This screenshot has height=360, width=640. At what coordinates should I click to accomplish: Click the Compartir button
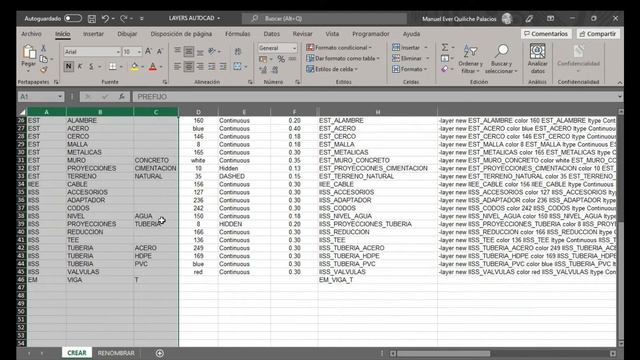(598, 34)
